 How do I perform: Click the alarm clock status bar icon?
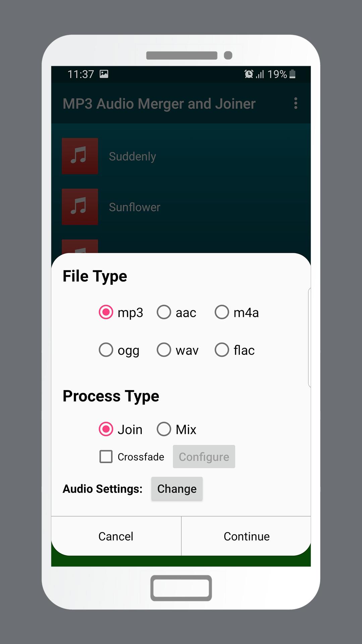point(248,74)
